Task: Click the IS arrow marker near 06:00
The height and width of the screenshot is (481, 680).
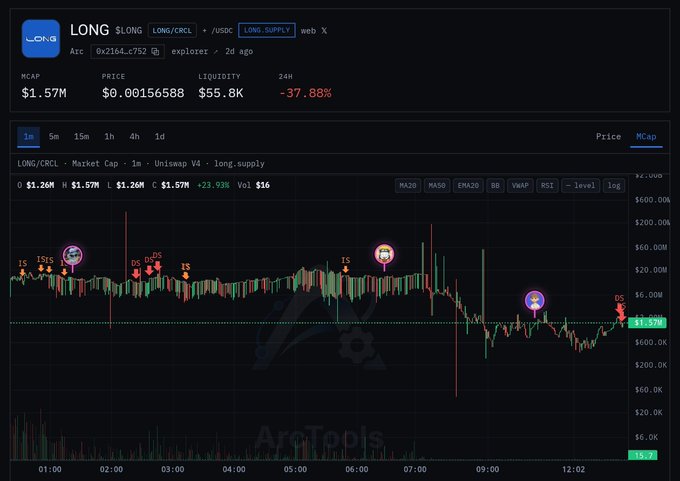Action: tap(346, 264)
